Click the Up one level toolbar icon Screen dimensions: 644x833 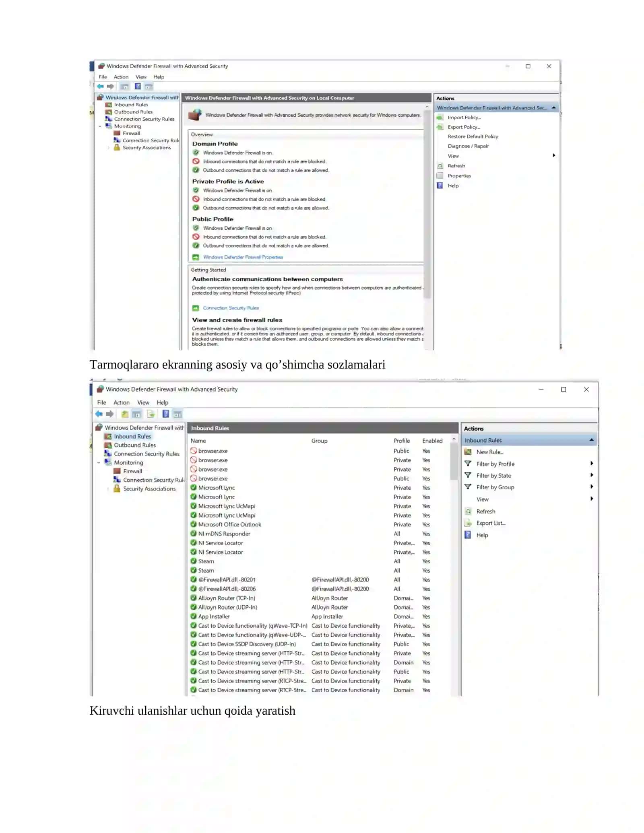click(x=125, y=414)
